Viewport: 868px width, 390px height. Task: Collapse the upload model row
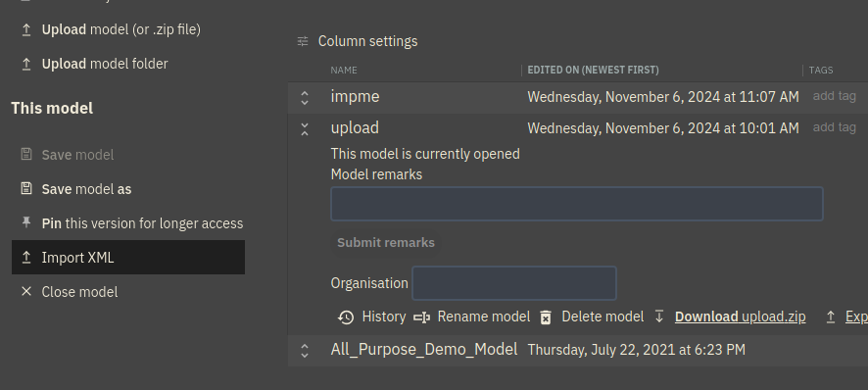pyautogui.click(x=305, y=129)
